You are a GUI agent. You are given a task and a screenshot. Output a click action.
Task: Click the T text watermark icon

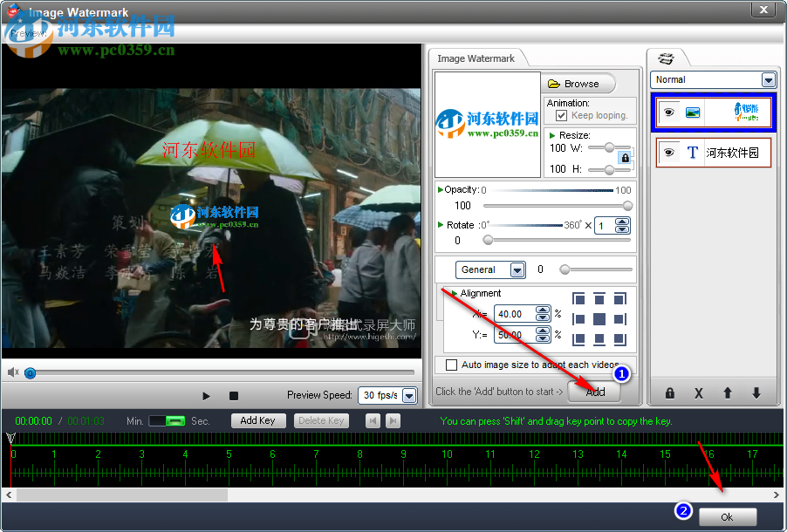pyautogui.click(x=692, y=152)
